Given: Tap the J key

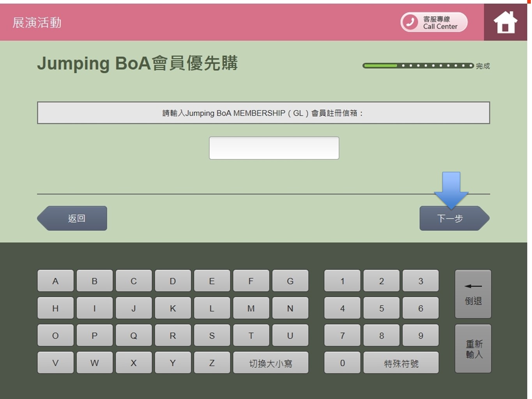Looking at the screenshot, I should click(134, 308).
